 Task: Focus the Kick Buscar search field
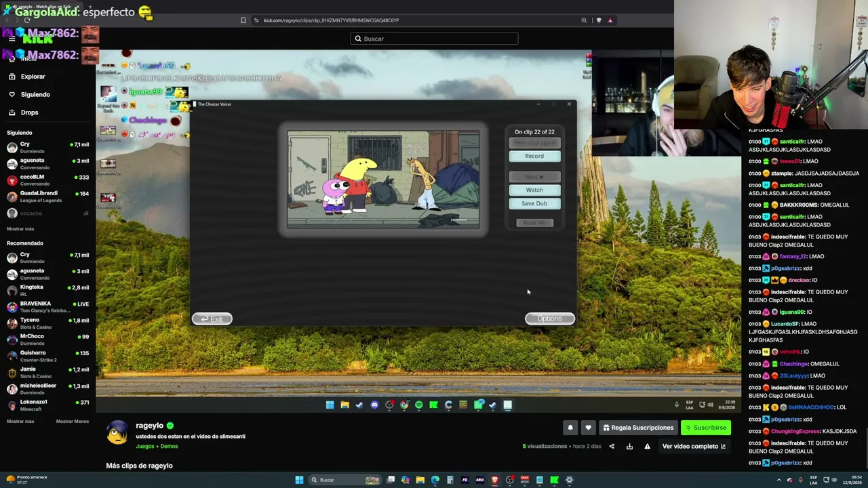pyautogui.click(x=434, y=39)
